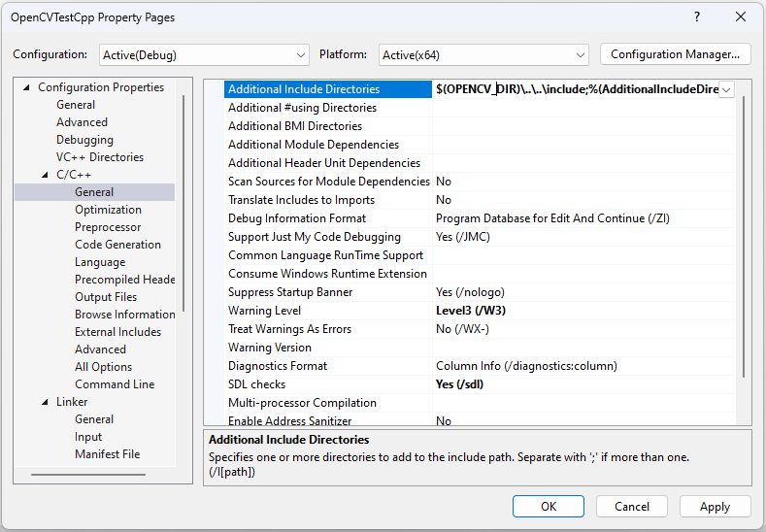This screenshot has height=532, width=766.
Task: Click the tree panel horizontal scrollbar
Action: 87,475
